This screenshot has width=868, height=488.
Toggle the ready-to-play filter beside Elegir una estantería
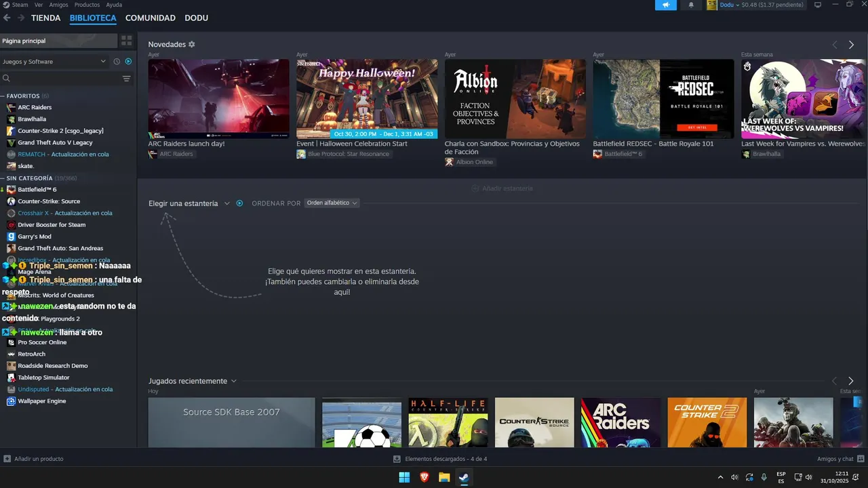point(239,203)
